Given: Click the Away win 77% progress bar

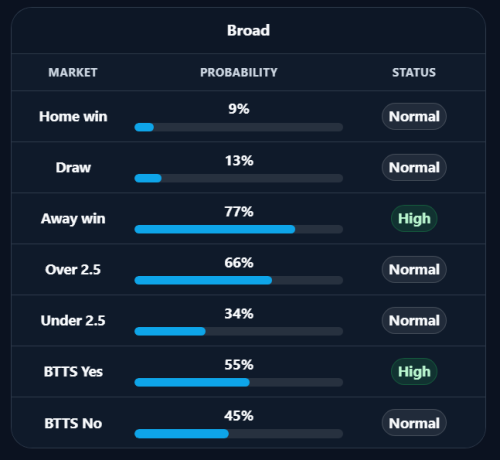Looking at the screenshot, I should (239, 229).
